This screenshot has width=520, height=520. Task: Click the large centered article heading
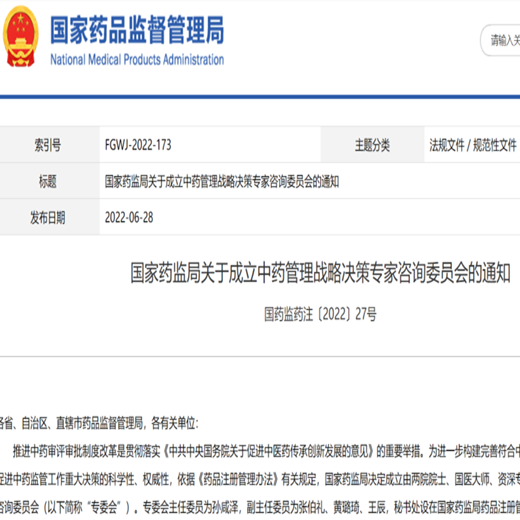click(x=320, y=273)
